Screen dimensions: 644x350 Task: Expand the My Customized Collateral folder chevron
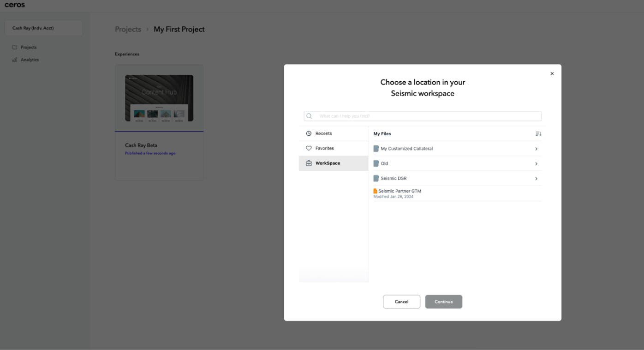536,149
